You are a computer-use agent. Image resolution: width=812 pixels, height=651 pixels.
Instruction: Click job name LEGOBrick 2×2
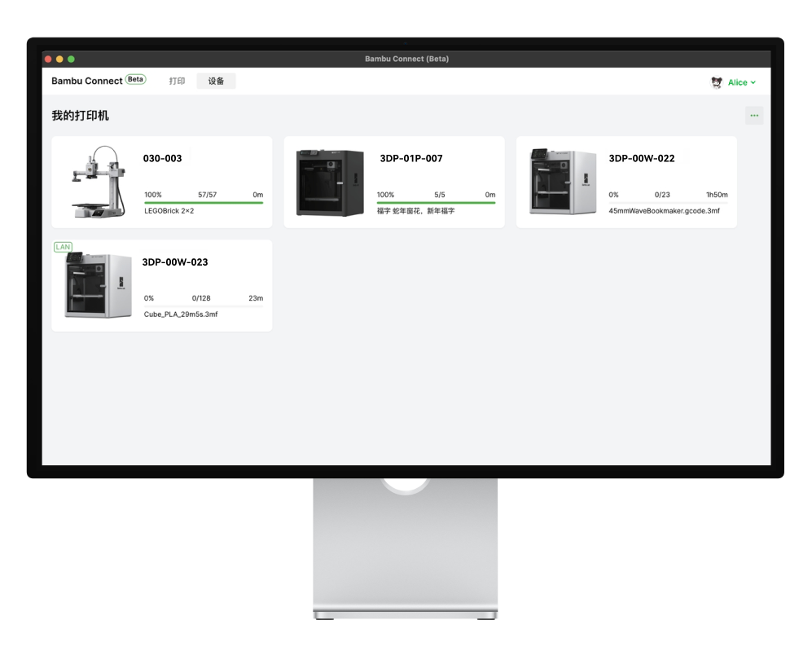tap(169, 211)
